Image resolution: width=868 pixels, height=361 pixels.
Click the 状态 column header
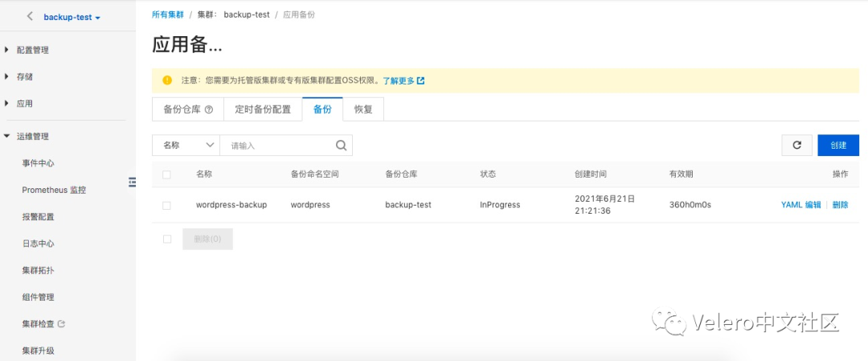(488, 174)
